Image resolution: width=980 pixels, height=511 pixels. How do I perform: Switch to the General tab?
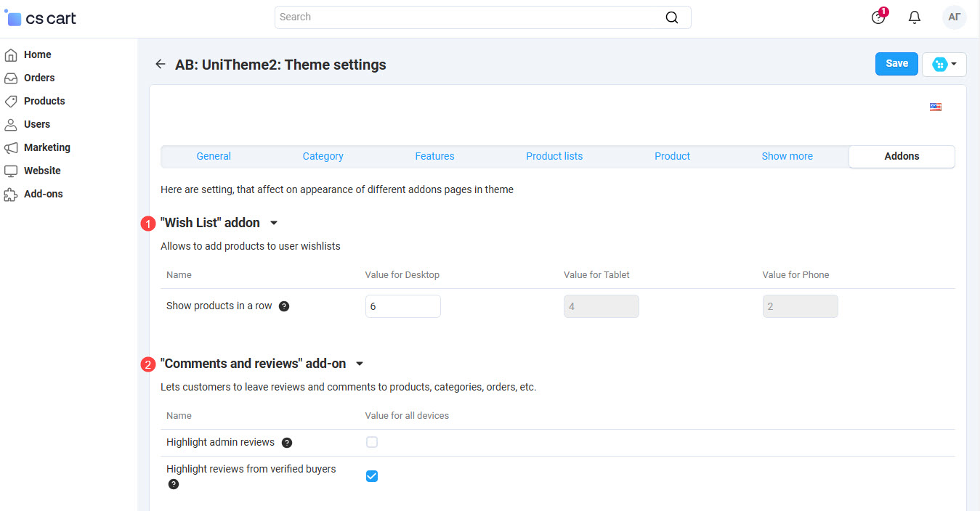point(214,156)
